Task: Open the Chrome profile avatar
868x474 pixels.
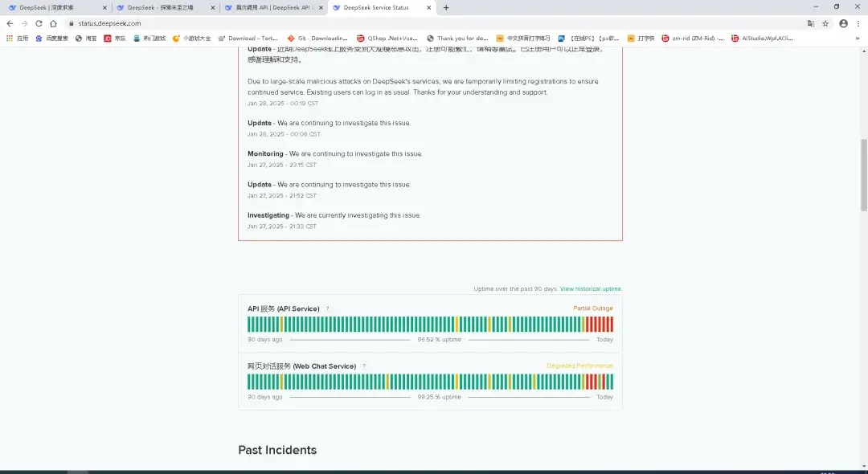Action: point(843,23)
